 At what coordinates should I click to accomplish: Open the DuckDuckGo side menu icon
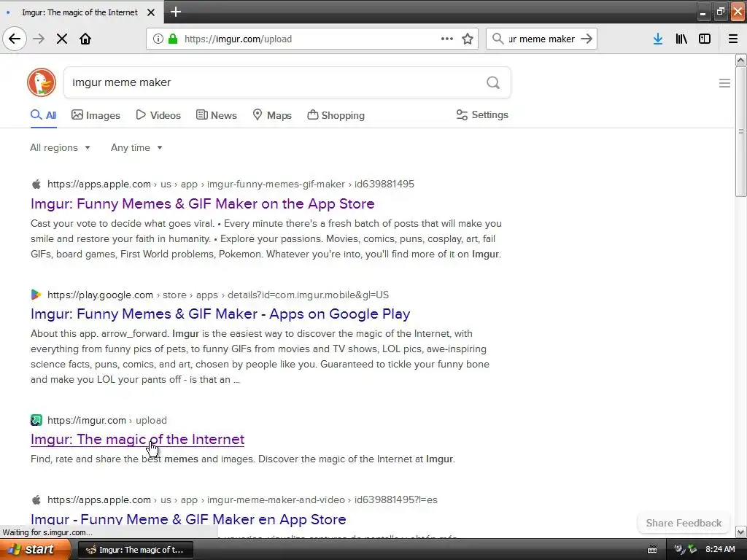(x=724, y=83)
